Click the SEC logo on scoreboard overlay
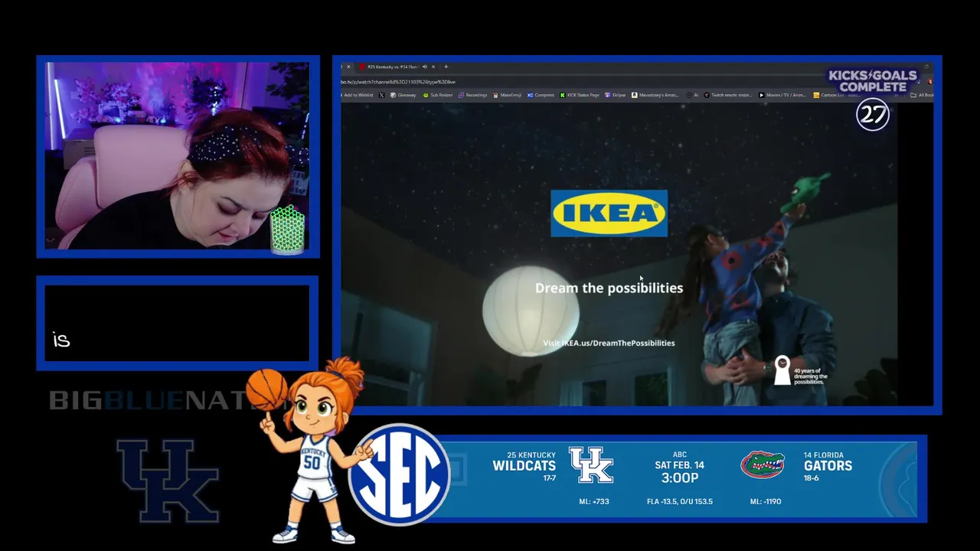980x551 pixels. tap(399, 474)
